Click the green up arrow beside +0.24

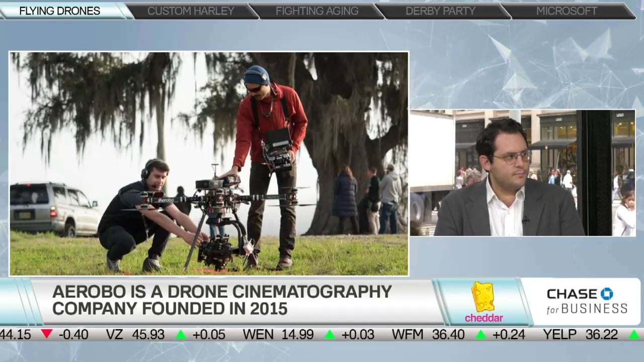point(481,334)
